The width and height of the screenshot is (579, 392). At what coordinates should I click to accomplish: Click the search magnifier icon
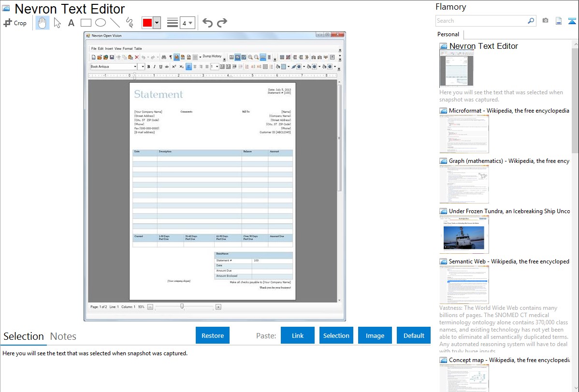tap(531, 21)
